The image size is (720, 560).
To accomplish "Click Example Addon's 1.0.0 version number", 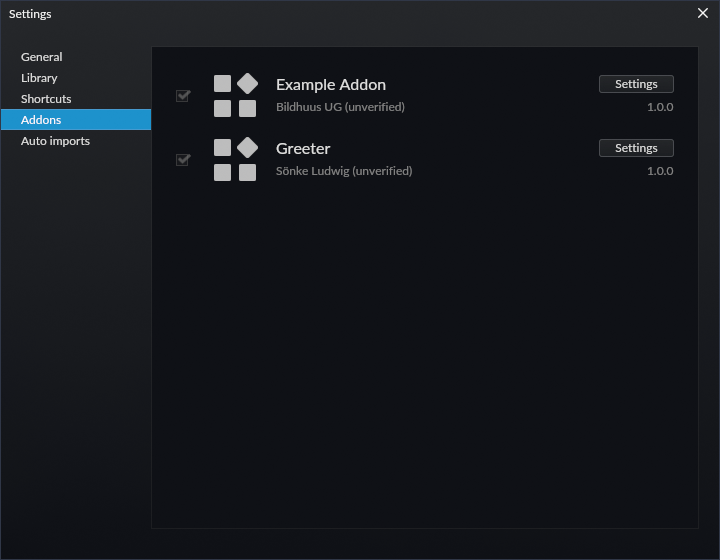I will point(659,107).
